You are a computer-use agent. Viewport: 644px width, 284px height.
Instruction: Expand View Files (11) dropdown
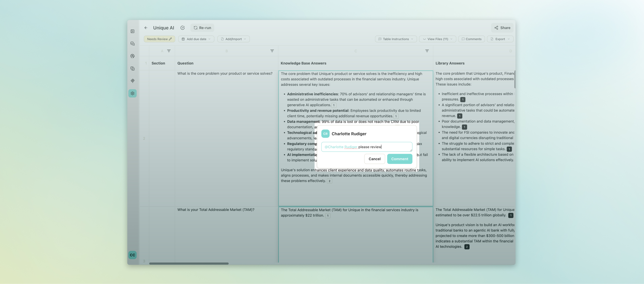click(x=437, y=39)
